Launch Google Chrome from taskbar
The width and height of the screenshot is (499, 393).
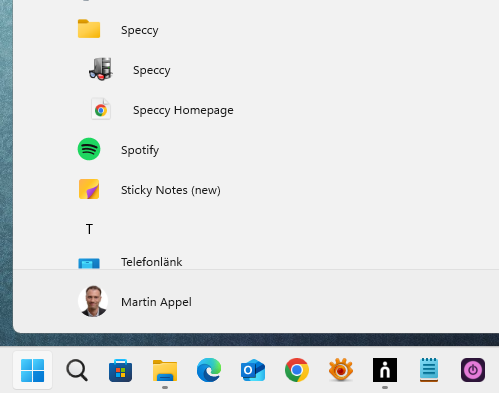click(297, 370)
